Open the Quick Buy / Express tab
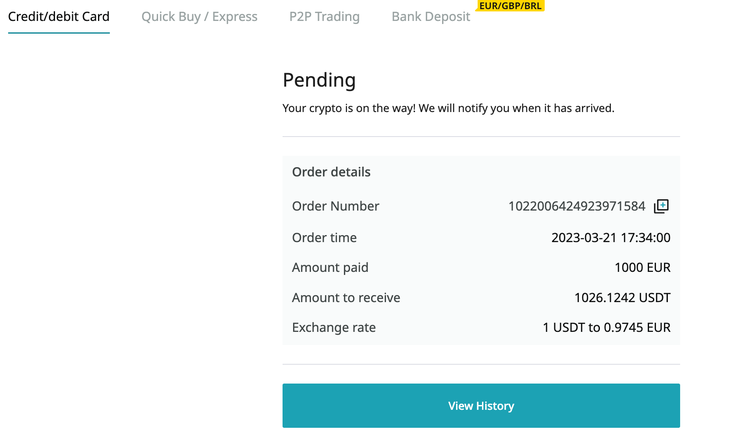734x444 pixels. tap(199, 17)
